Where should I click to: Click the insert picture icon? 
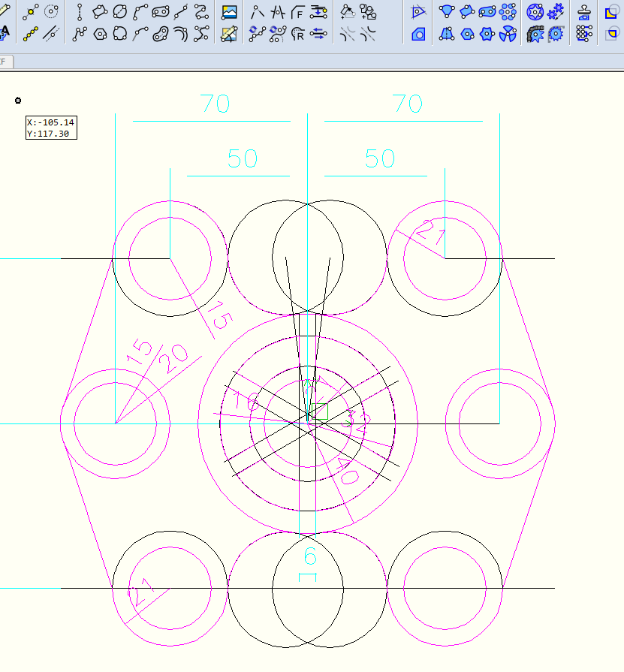[x=230, y=12]
